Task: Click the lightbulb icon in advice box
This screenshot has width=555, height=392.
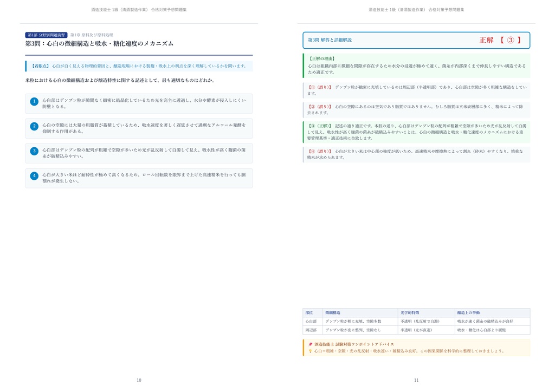Action: pos(311,351)
